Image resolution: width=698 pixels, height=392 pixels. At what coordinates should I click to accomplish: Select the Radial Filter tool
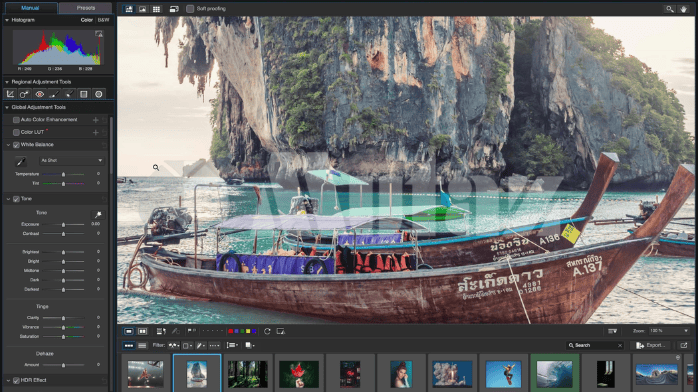(98, 94)
